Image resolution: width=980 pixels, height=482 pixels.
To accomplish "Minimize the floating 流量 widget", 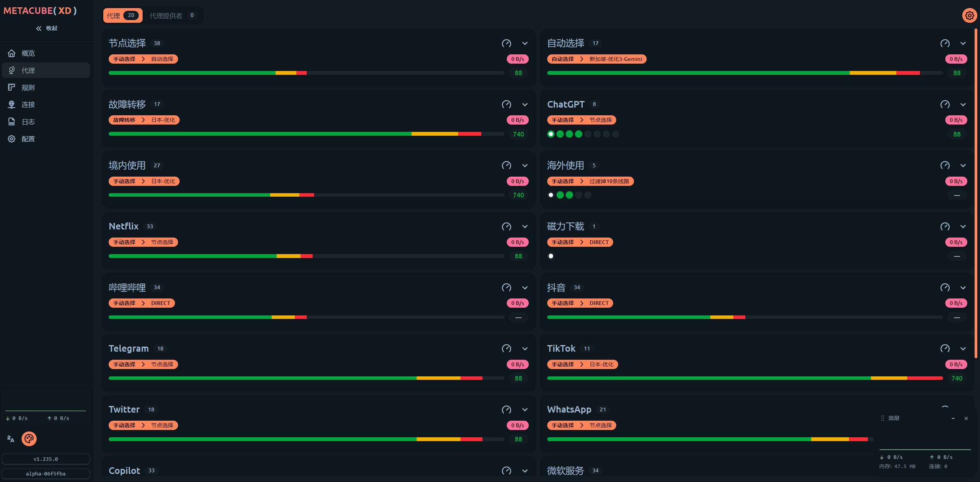I will [953, 418].
